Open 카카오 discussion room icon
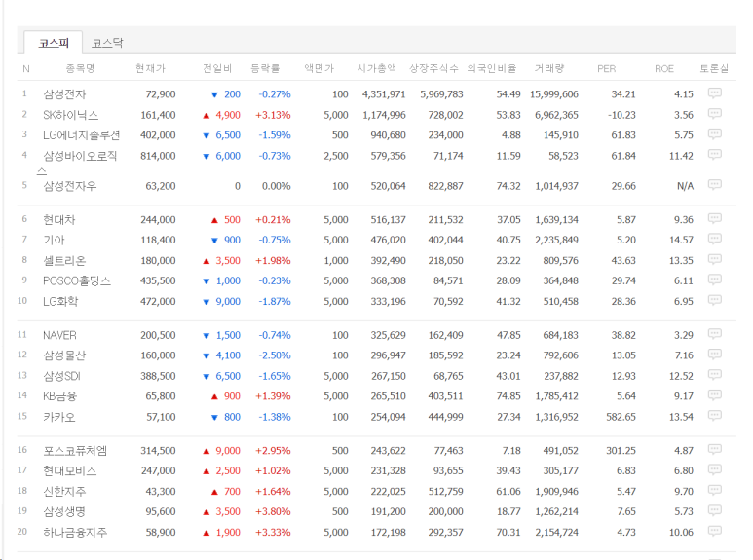The width and height of the screenshot is (753, 560). pyautogui.click(x=715, y=416)
